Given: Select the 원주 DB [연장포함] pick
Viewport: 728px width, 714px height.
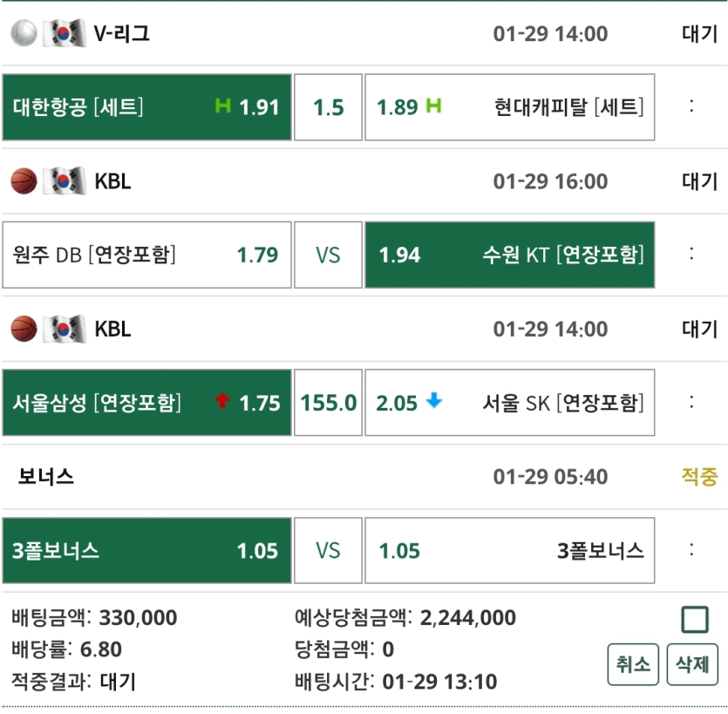Looking at the screenshot, I should (146, 255).
